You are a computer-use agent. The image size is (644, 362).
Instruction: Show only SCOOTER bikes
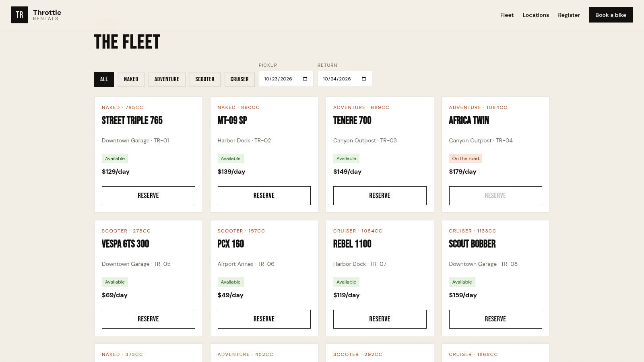205,79
